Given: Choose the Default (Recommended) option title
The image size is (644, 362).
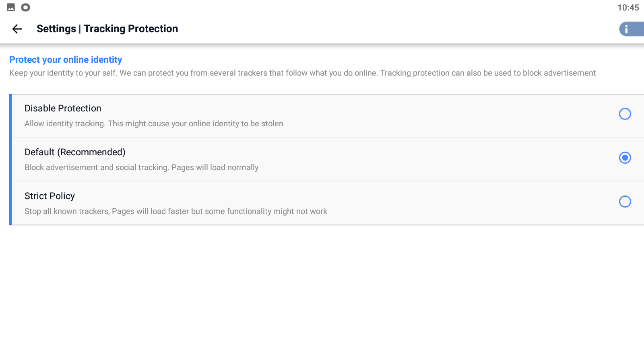Looking at the screenshot, I should (x=75, y=152).
